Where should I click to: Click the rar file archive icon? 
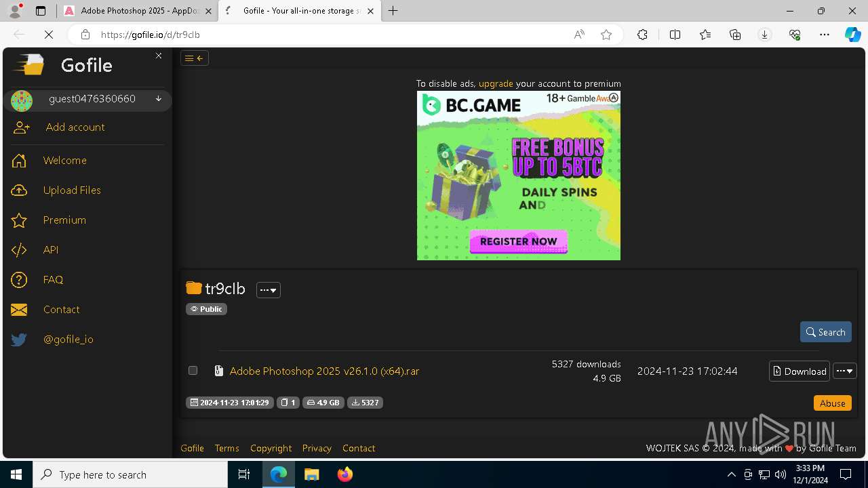coord(218,371)
